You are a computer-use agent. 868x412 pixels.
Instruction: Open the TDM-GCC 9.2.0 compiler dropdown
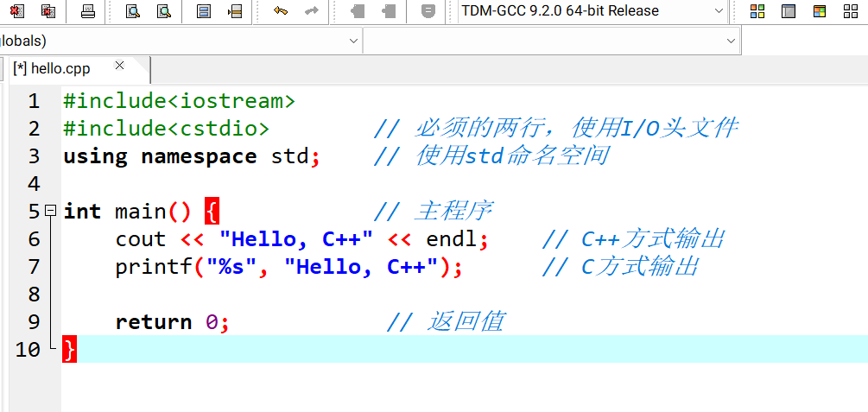[x=592, y=11]
